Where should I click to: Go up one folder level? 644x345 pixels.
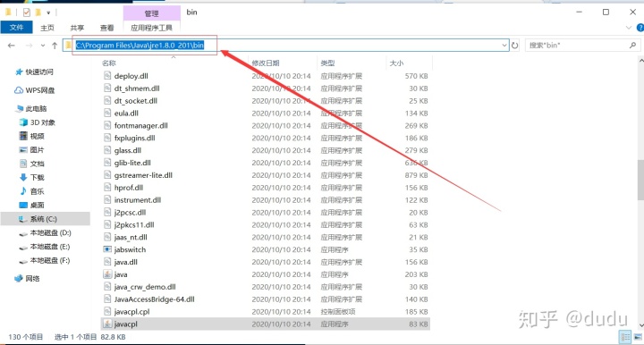click(x=55, y=45)
